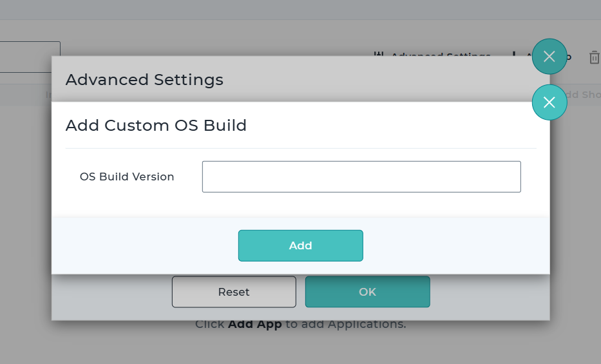The image size is (601, 364).
Task: Click the plus icon for Add App
Action: [513, 54]
